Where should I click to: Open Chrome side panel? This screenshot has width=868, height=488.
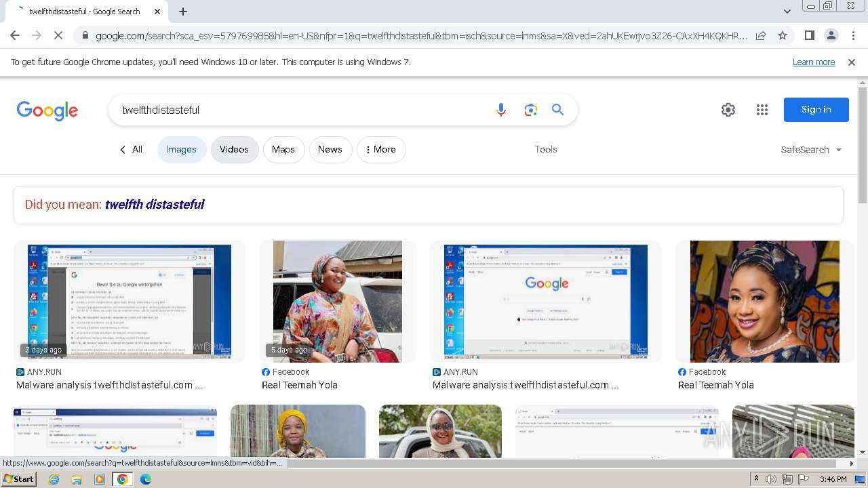pos(810,35)
